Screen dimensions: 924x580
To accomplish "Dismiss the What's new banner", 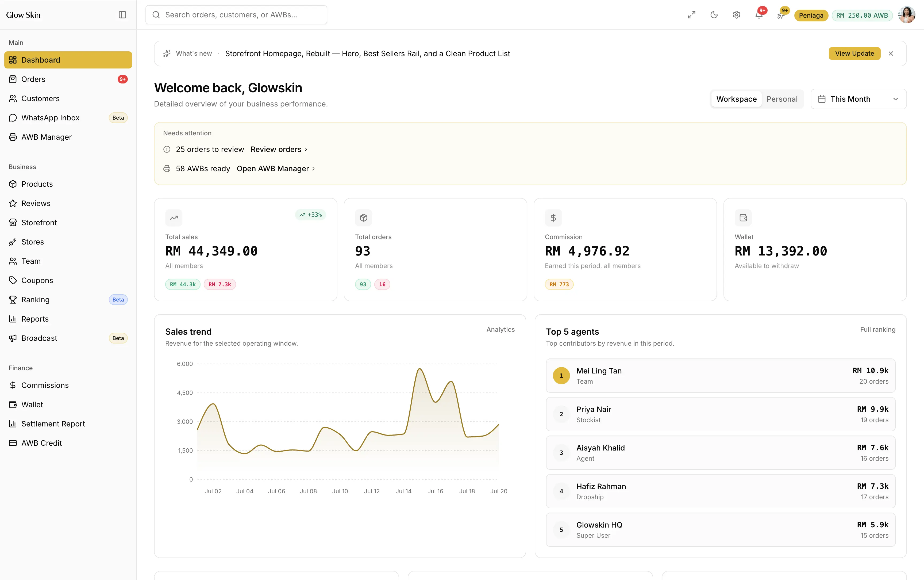I will coord(891,54).
